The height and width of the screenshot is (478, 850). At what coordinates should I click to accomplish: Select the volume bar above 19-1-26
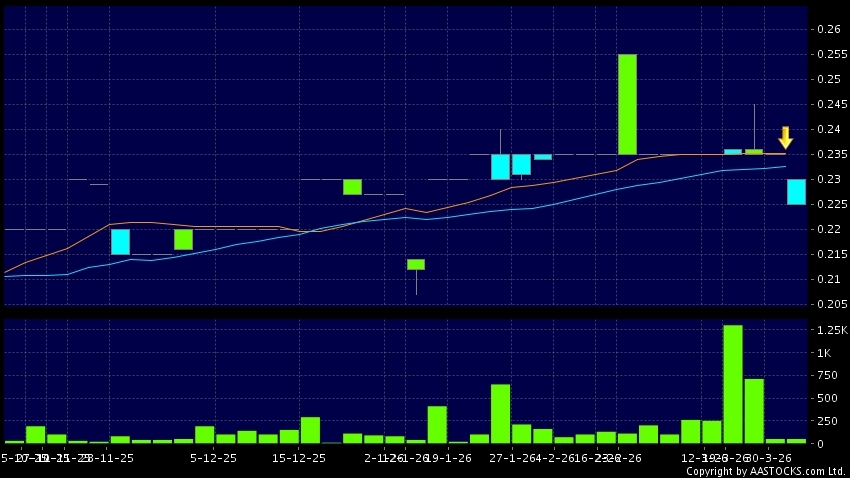pyautogui.click(x=437, y=424)
